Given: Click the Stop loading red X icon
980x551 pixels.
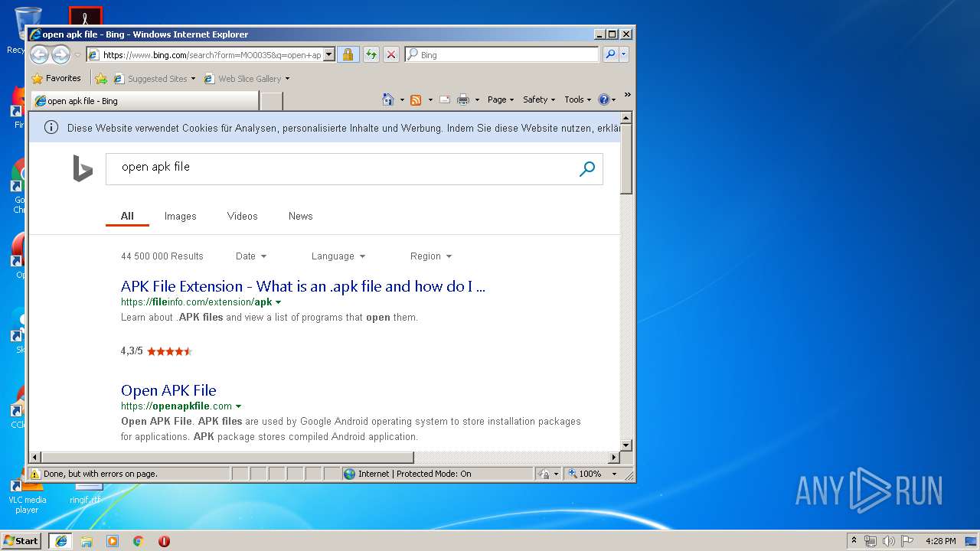Looking at the screenshot, I should 391,54.
